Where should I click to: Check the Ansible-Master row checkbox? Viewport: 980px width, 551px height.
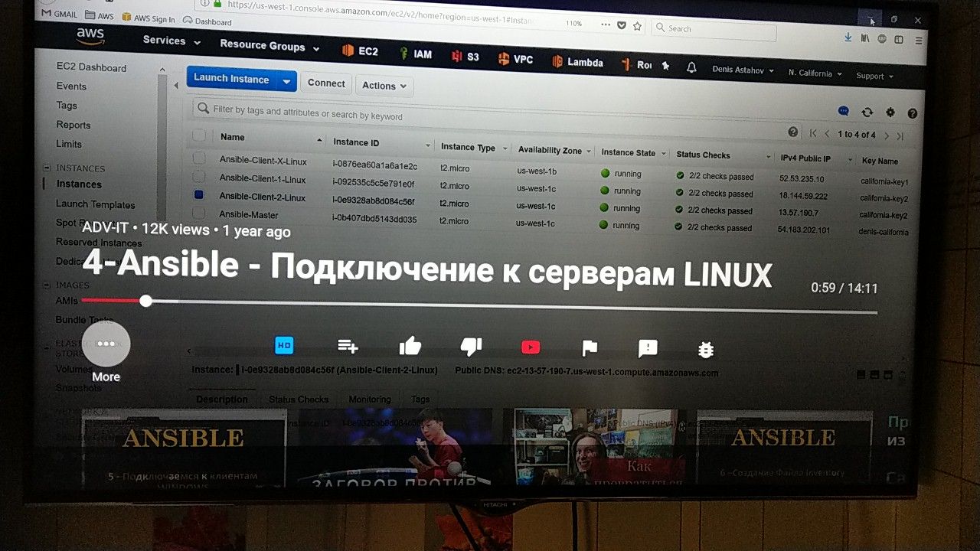(x=199, y=213)
